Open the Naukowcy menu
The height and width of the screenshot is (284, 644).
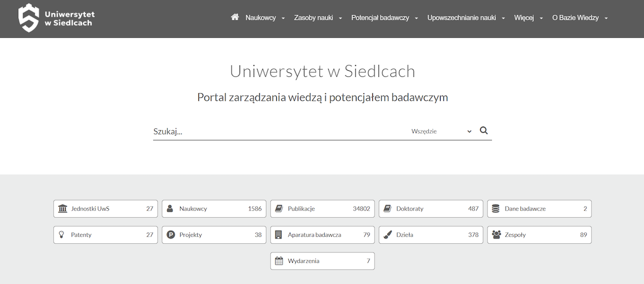(x=261, y=18)
